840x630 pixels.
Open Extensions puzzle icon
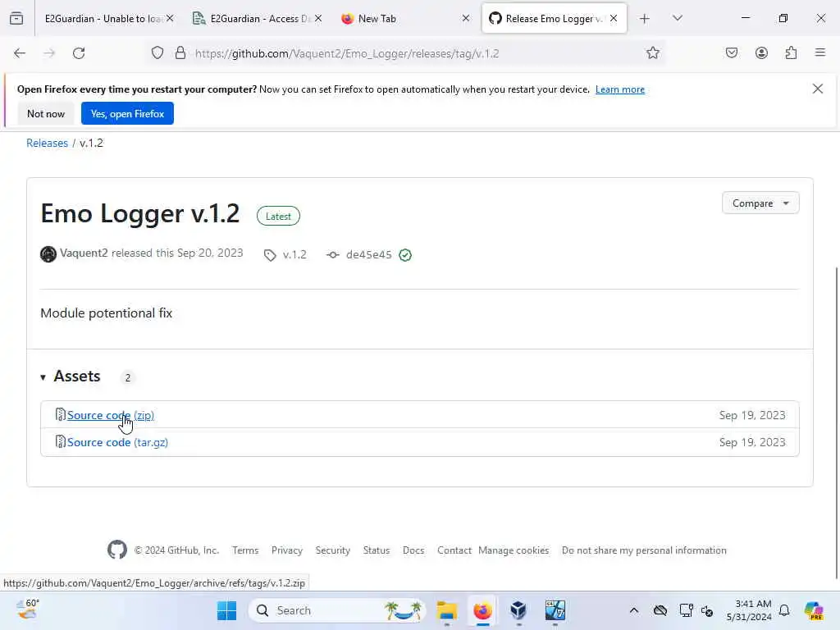pyautogui.click(x=791, y=53)
